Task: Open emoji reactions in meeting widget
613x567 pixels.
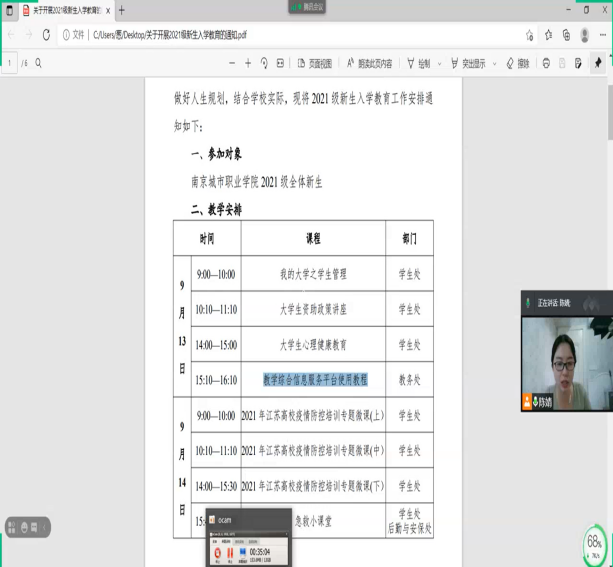Action: tap(24, 527)
